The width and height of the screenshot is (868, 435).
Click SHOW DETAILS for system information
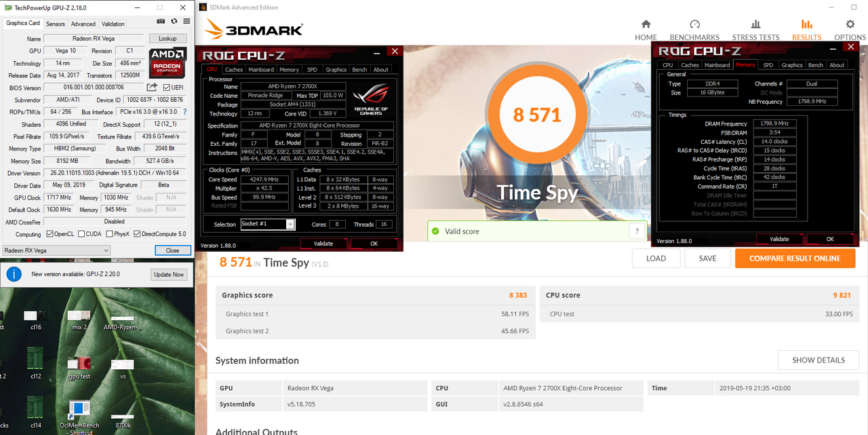[818, 360]
